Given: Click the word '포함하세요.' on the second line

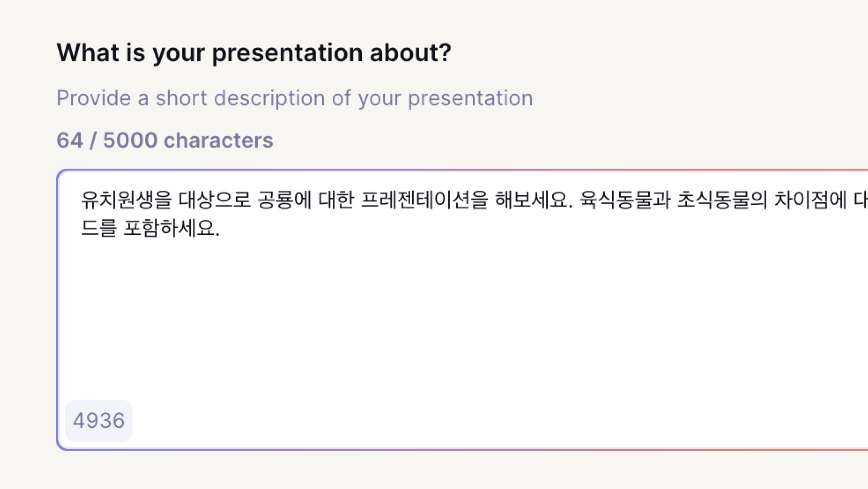Looking at the screenshot, I should 172,228.
